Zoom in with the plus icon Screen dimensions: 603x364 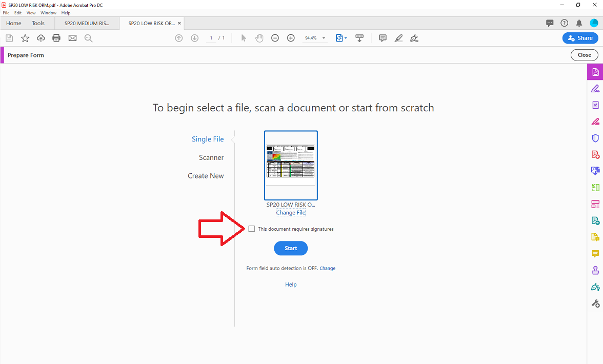pyautogui.click(x=291, y=38)
